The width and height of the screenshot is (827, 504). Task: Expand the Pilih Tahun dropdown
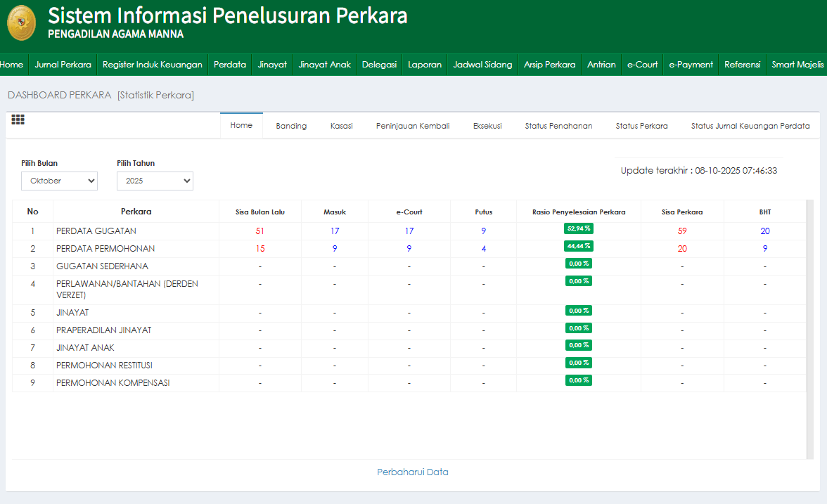tap(155, 181)
